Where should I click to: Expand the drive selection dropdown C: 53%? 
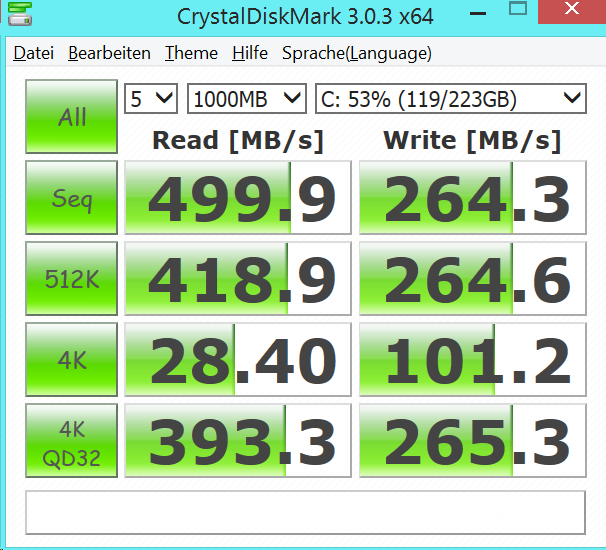click(451, 99)
